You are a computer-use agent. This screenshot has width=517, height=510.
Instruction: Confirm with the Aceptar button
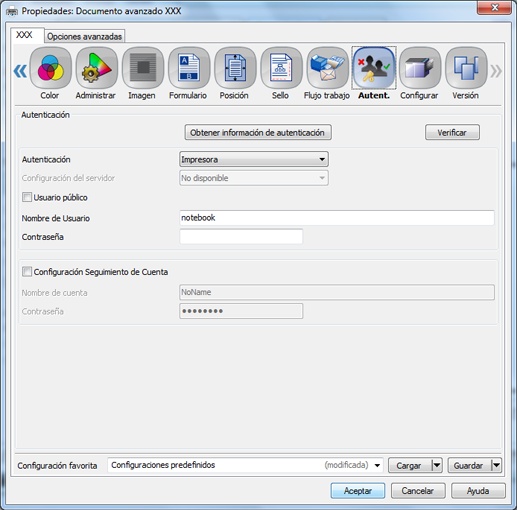click(358, 491)
